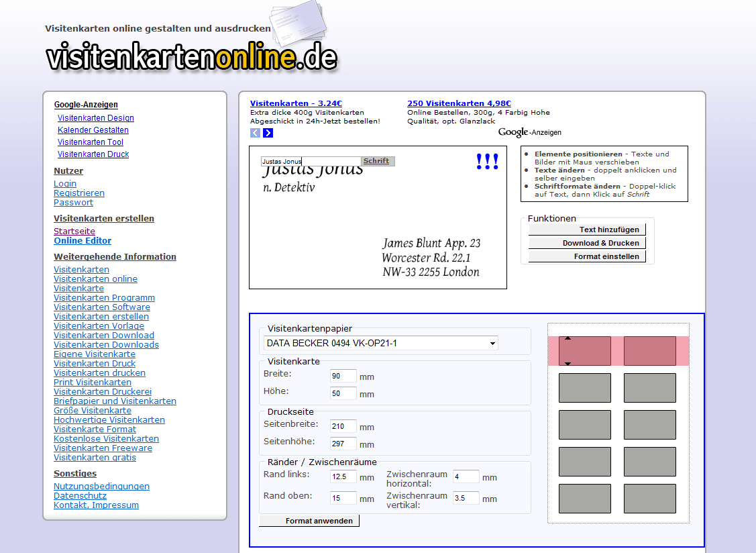Open the Größe Visitenkarte link

[x=93, y=411]
